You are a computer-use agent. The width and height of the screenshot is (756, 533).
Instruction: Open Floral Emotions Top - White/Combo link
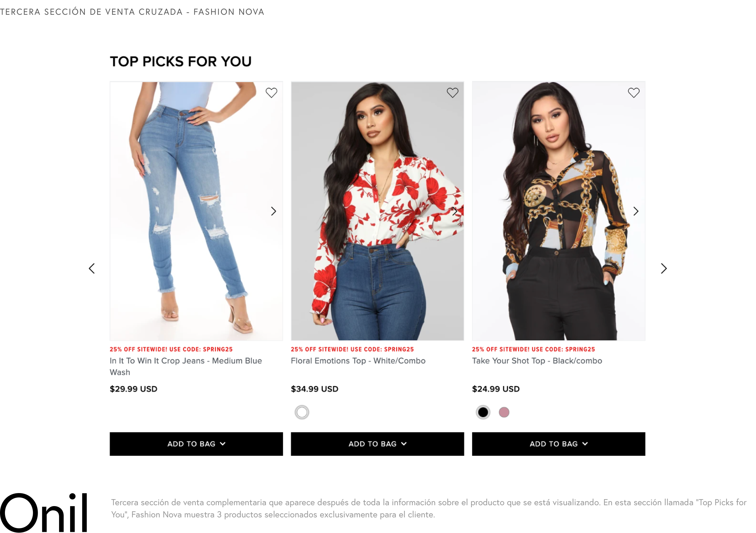(358, 361)
